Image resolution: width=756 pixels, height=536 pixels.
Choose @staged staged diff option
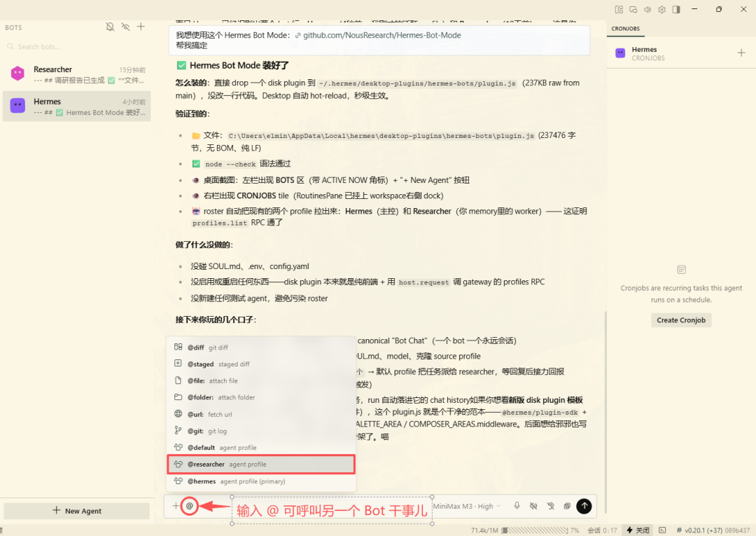coord(261,364)
